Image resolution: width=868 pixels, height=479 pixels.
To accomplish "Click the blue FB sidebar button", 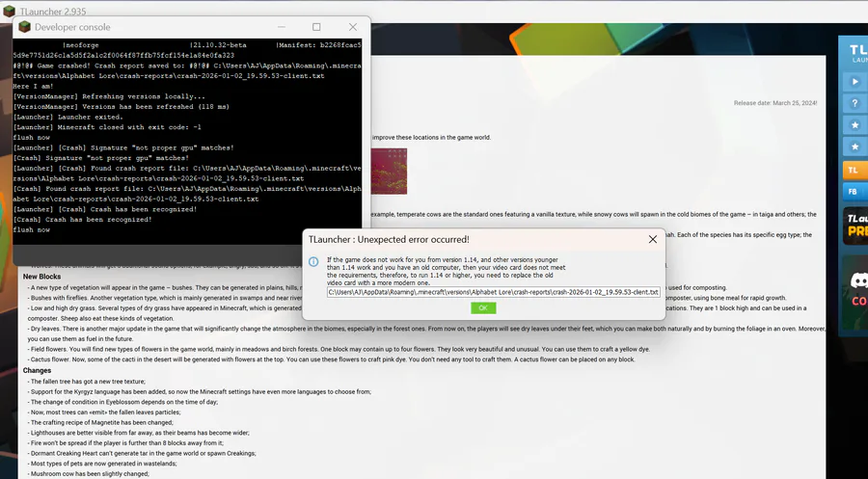I will click(x=854, y=192).
